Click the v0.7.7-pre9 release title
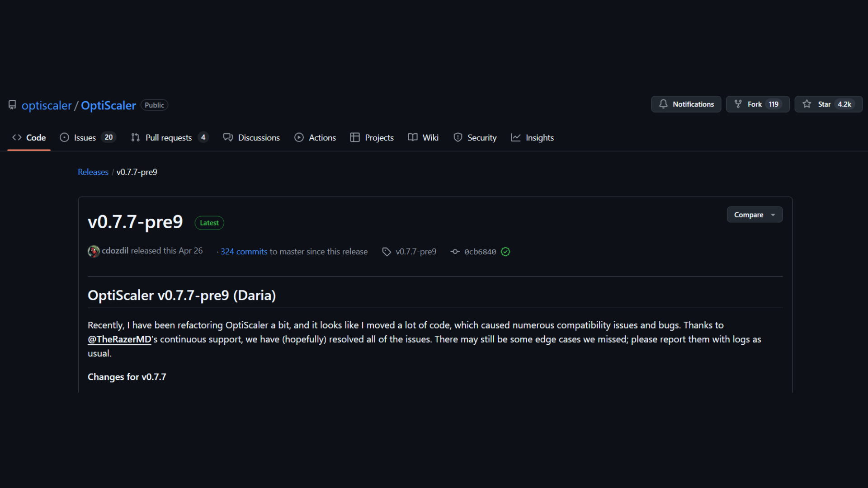 click(135, 222)
